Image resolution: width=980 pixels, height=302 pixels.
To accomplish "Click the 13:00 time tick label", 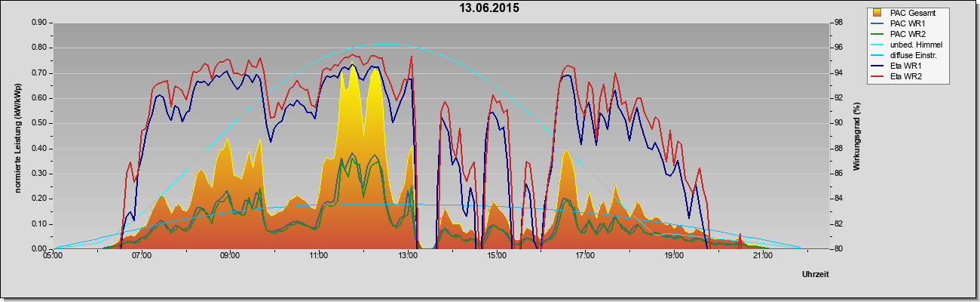I will (x=408, y=256).
